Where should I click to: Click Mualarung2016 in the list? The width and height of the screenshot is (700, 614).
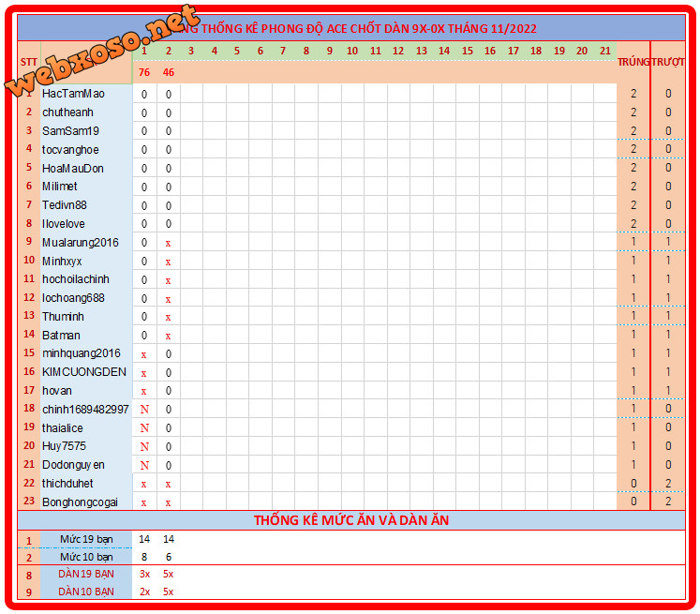click(x=81, y=243)
